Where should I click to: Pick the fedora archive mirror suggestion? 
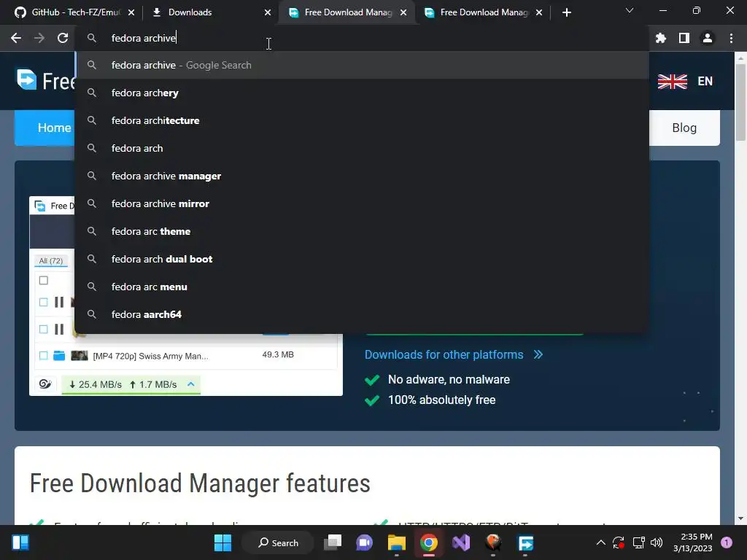[x=362, y=203]
